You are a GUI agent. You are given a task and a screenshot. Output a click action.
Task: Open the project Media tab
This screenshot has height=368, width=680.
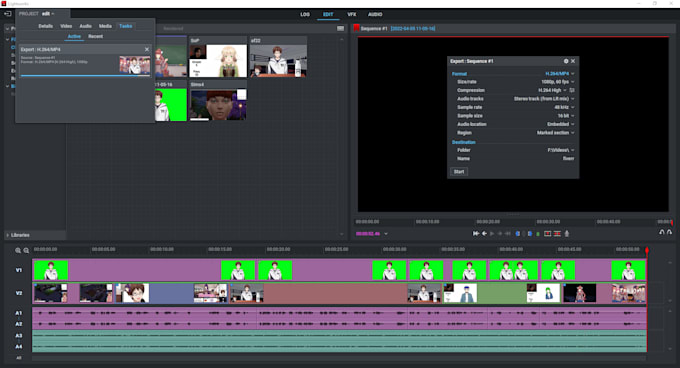click(105, 26)
